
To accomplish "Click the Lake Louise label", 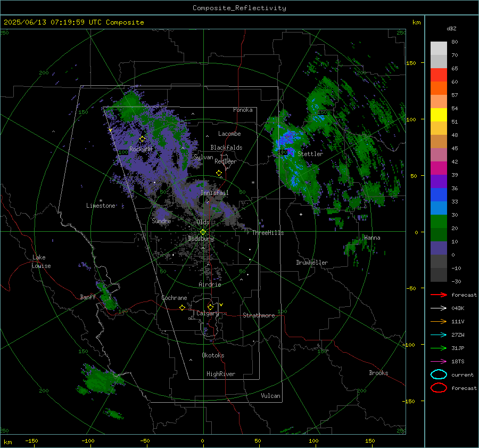I will point(41,262).
